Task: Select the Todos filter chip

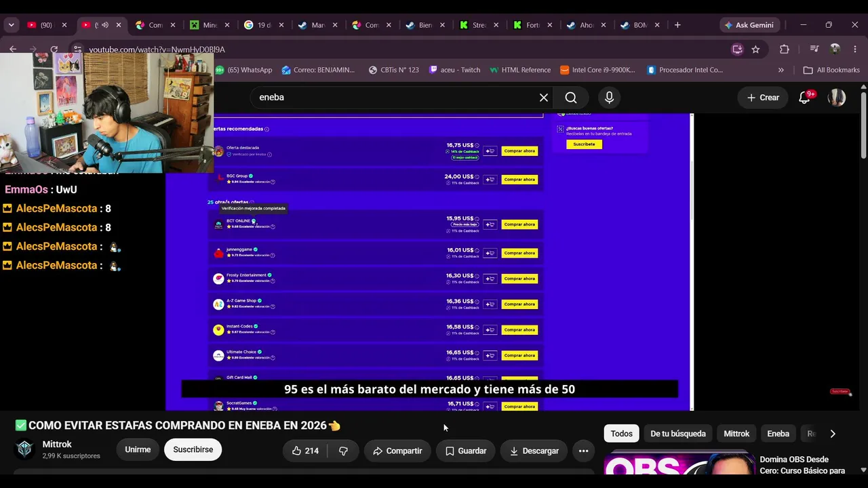Action: pos(621,434)
